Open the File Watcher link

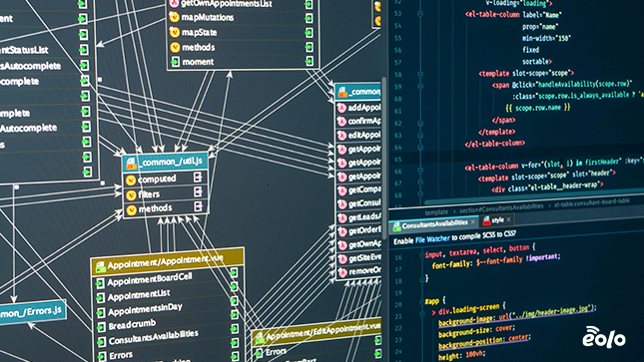point(432,239)
